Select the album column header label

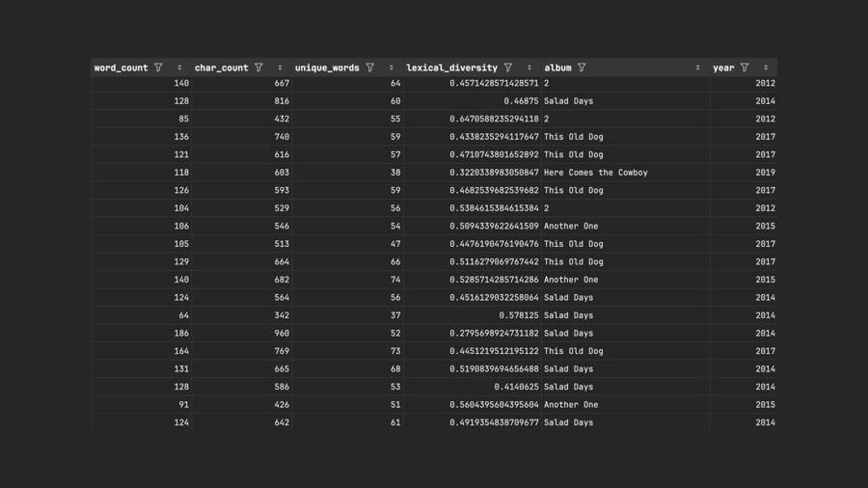pos(557,68)
